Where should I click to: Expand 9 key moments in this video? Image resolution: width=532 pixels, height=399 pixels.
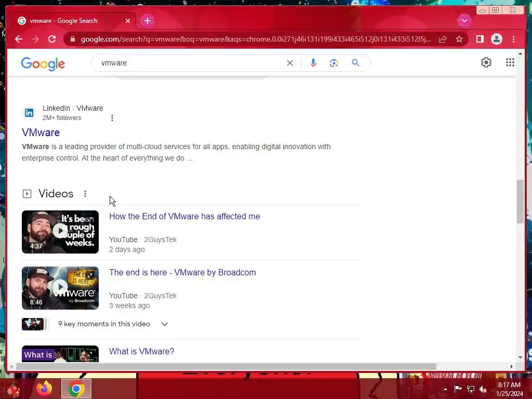tap(165, 324)
